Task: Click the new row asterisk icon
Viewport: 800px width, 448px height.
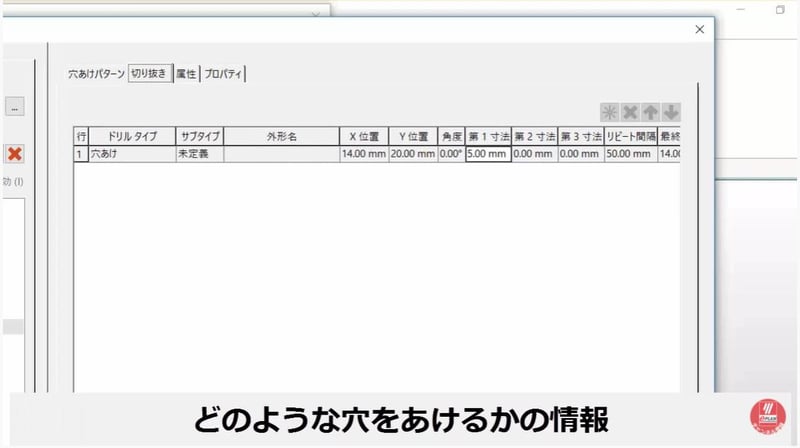Action: (x=609, y=112)
